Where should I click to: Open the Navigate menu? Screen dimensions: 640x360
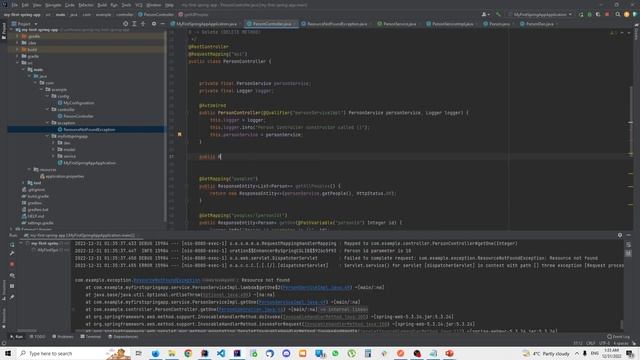point(53,5)
